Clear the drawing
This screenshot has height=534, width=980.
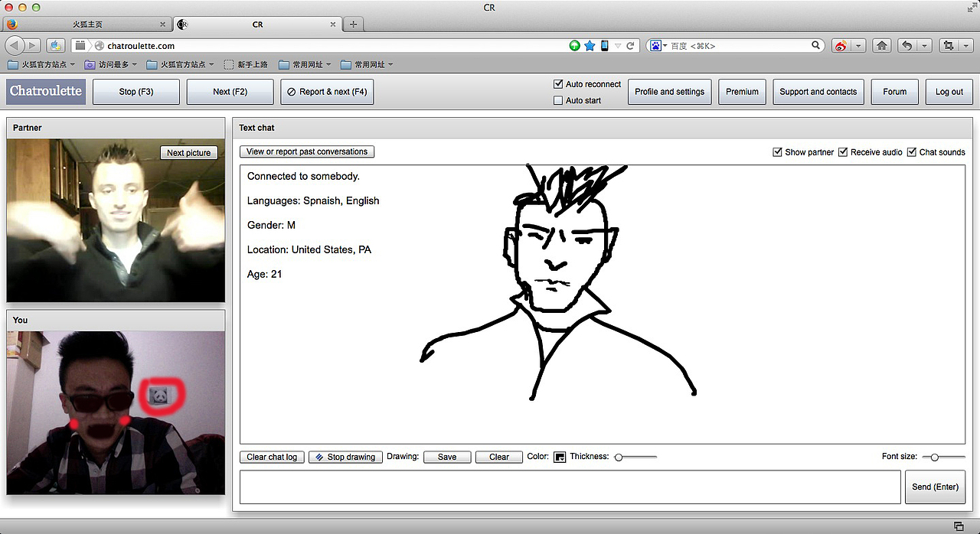click(499, 457)
